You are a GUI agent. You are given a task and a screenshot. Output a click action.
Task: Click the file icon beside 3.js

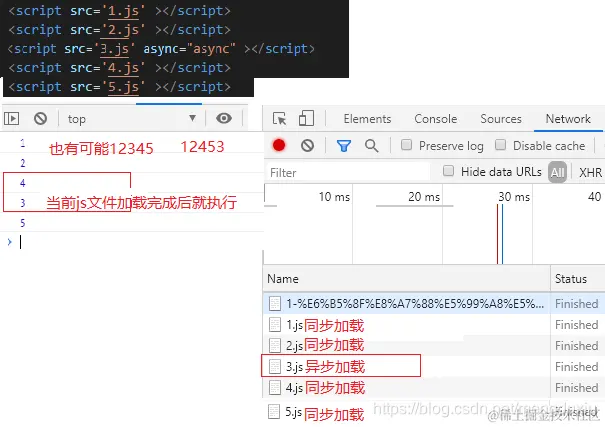coord(275,366)
